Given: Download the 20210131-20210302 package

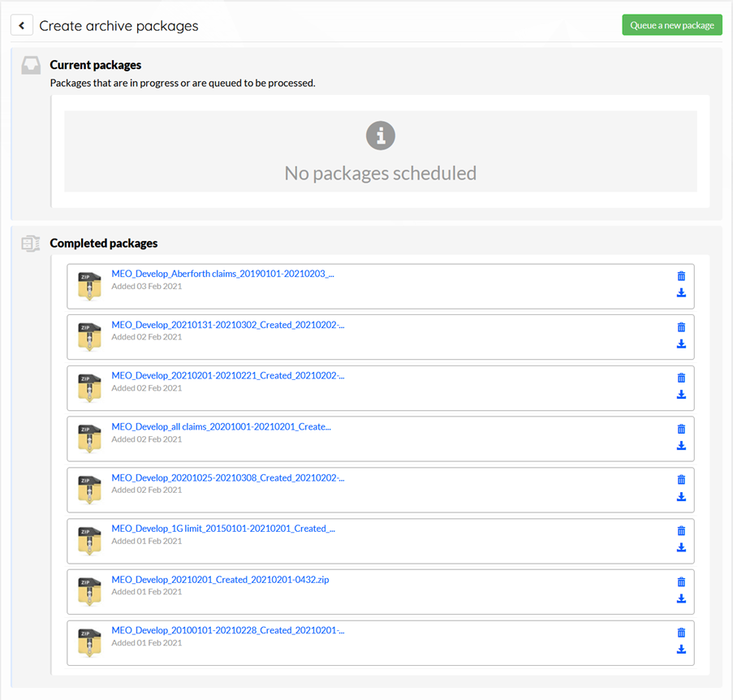Looking at the screenshot, I should coord(681,344).
